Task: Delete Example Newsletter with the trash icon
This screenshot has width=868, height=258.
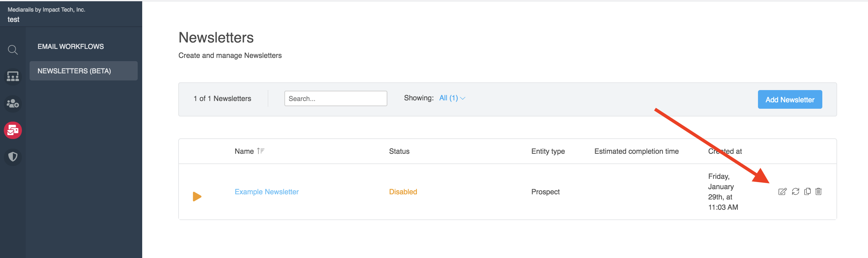Action: pyautogui.click(x=818, y=192)
